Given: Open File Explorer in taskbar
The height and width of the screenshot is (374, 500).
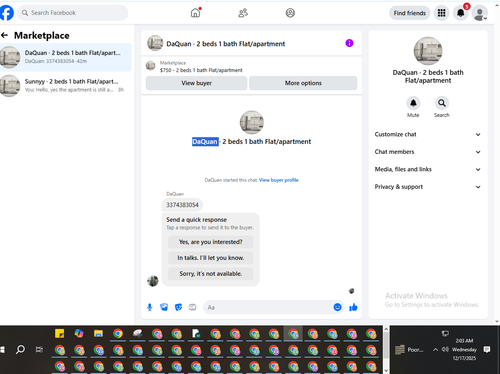Looking at the screenshot, I should click(98, 333).
